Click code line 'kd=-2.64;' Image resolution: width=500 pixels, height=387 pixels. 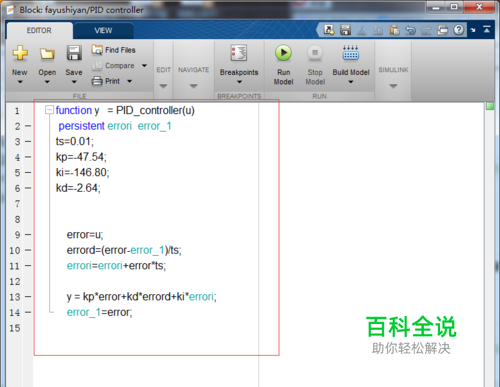coord(78,188)
